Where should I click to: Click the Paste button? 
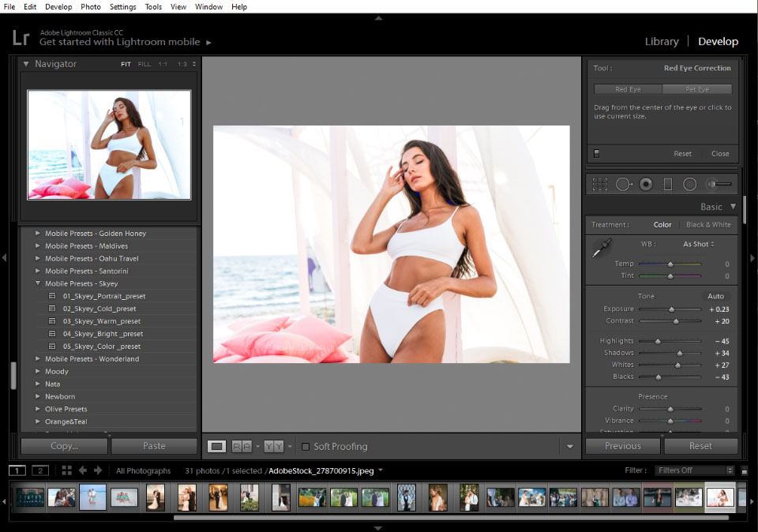(154, 446)
